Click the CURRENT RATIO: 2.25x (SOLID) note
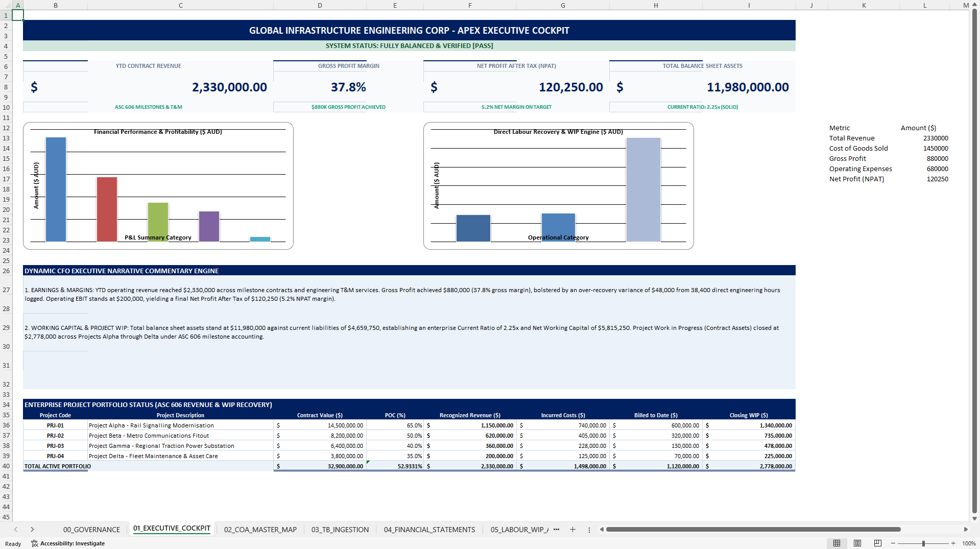The width and height of the screenshot is (980, 549). click(702, 107)
